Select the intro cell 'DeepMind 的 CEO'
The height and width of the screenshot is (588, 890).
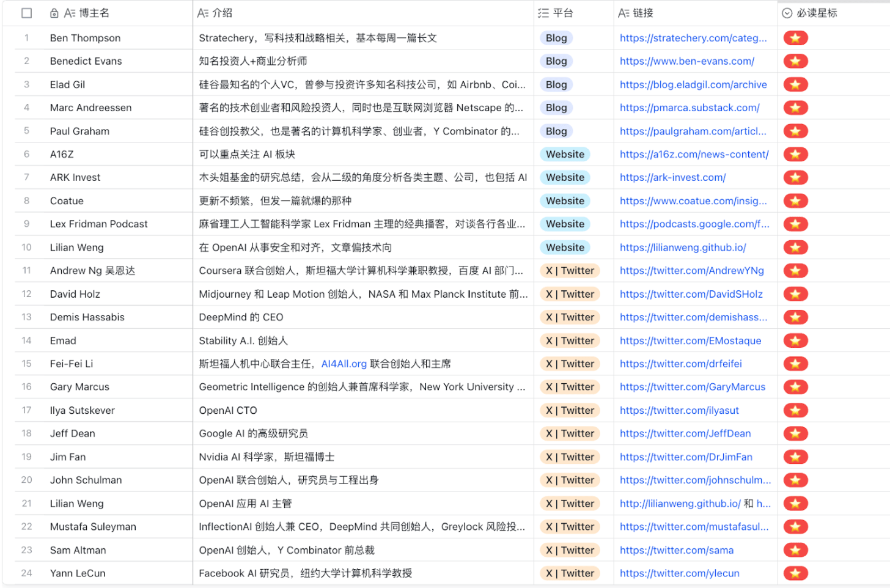[363, 317]
